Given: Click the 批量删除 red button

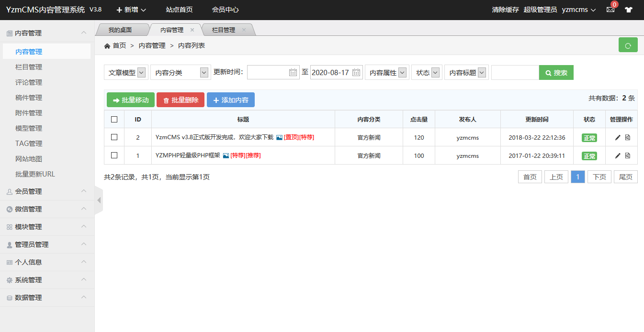Looking at the screenshot, I should coord(181,100).
